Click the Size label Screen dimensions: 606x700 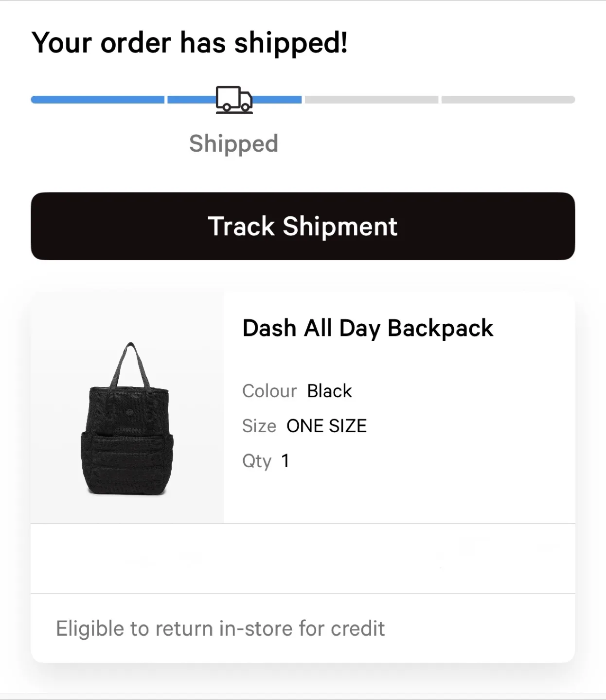tap(259, 426)
